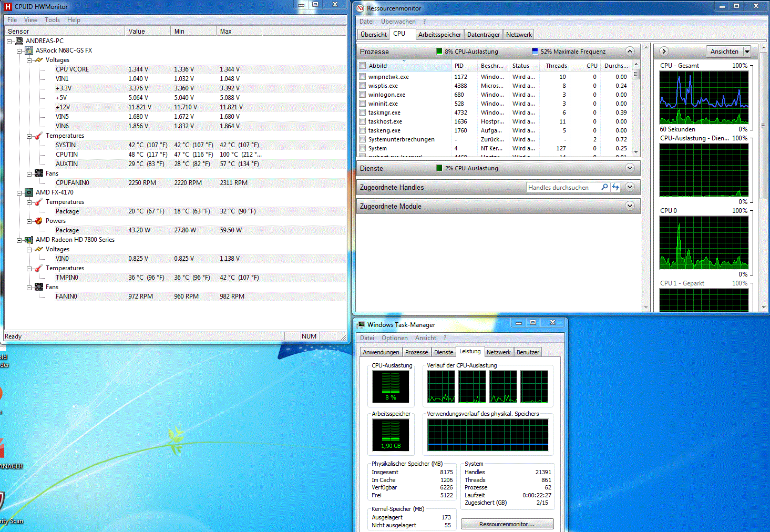
Task: Click the AMD FX-4170 Temperatures thermometer icon
Action: (39, 202)
